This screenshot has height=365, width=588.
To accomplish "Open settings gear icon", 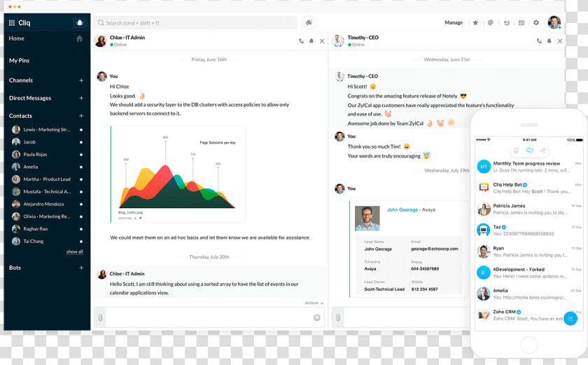I will point(536,22).
